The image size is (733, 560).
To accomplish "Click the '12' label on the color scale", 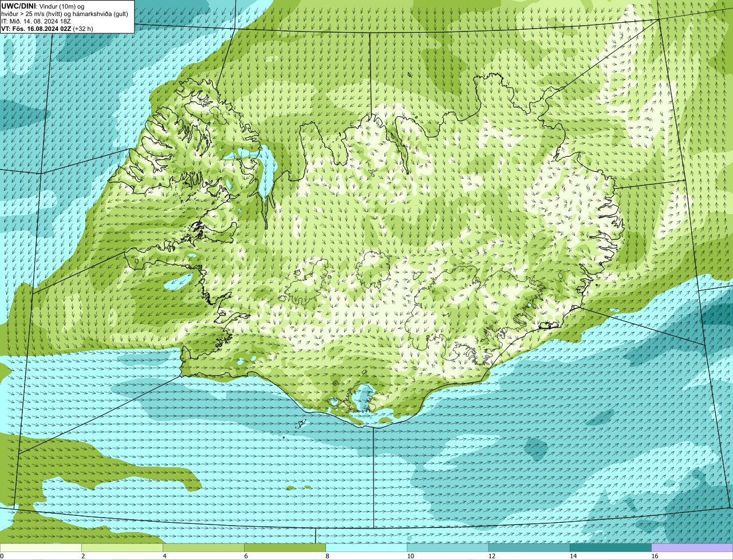I will click(491, 556).
